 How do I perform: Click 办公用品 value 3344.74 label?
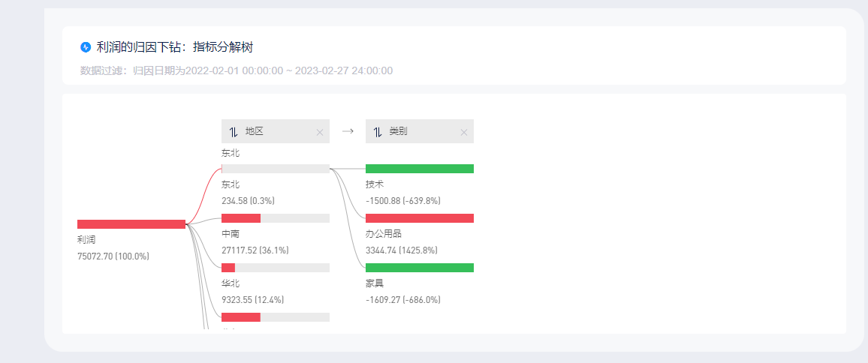click(x=403, y=250)
